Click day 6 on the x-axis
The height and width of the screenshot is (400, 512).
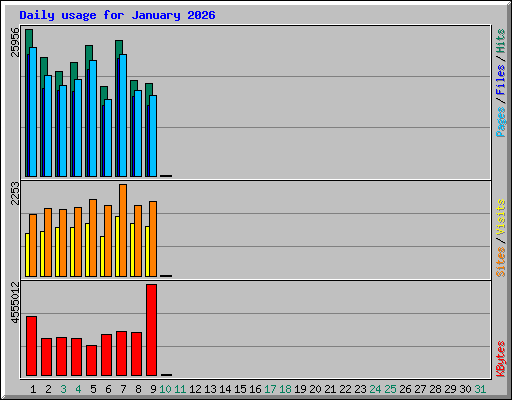(x=108, y=389)
